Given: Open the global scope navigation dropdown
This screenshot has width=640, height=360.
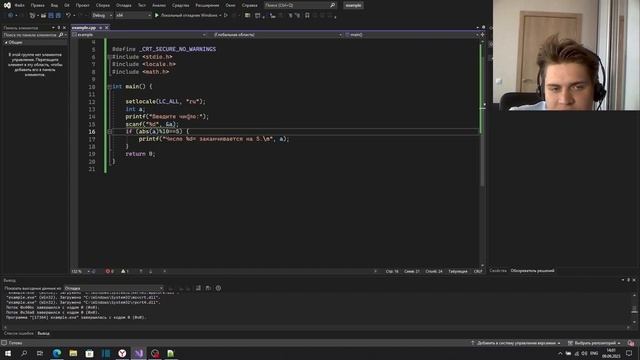Looking at the screenshot, I should tap(278, 35).
